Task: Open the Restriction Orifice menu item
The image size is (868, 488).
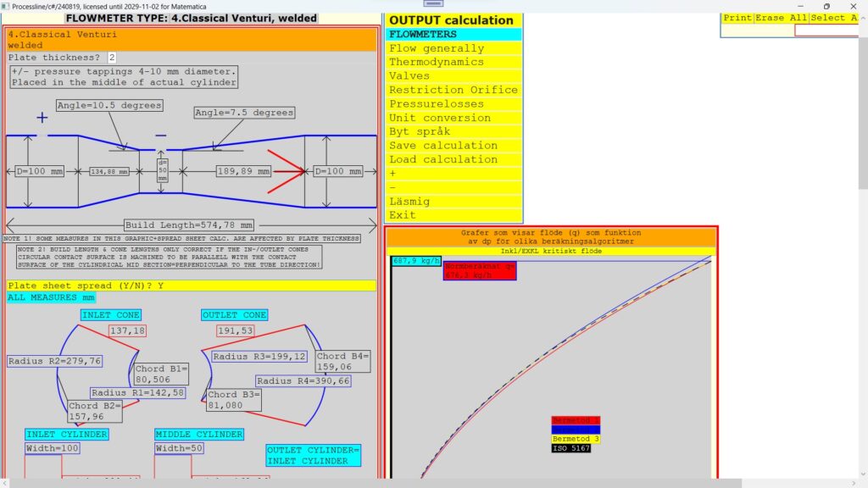Action: [x=453, y=90]
